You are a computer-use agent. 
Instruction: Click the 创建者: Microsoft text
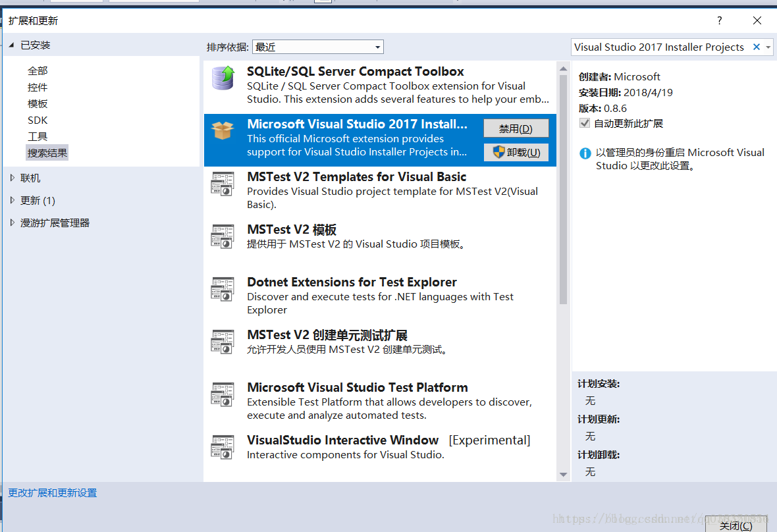click(620, 77)
